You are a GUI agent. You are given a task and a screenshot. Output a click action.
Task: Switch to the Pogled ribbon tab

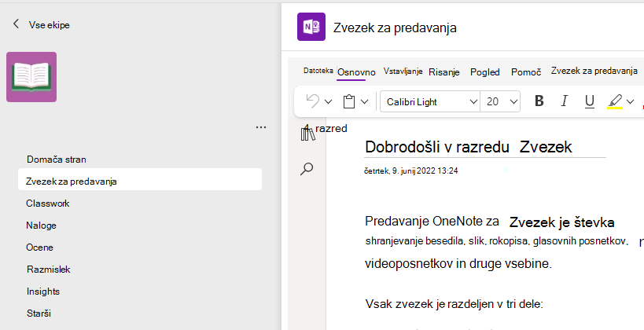485,72
